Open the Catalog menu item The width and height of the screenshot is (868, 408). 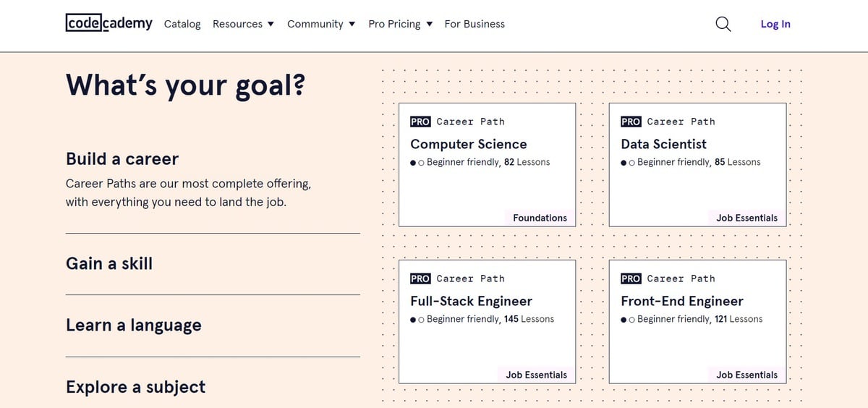(182, 24)
